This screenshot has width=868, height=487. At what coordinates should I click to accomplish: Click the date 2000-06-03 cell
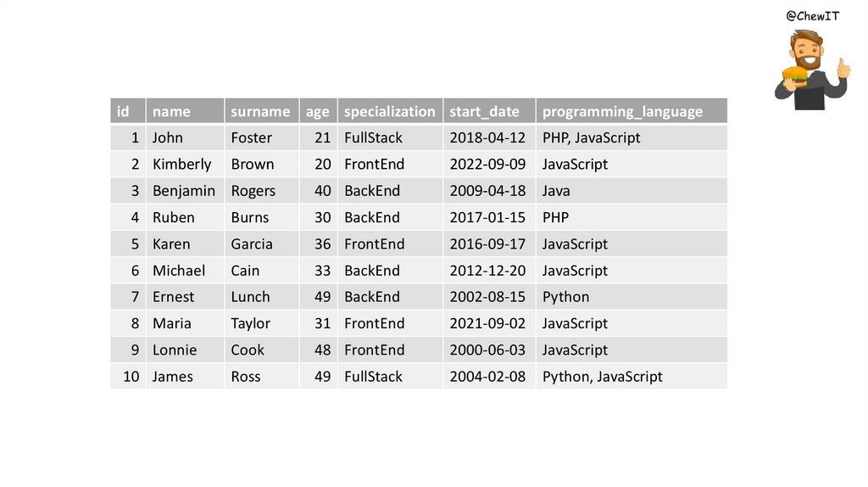coord(487,350)
